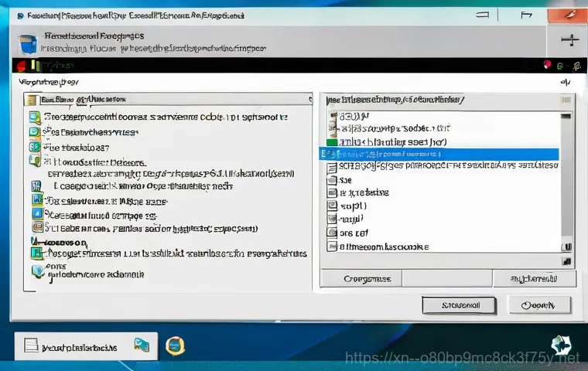
Task: Select the topmost row in the left list
Action: (159, 117)
